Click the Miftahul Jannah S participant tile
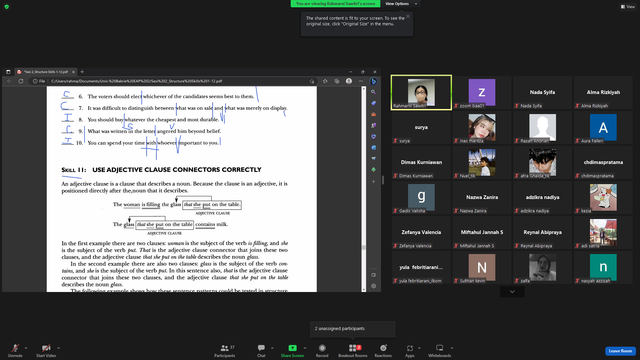640x360 pixels. 482,233
